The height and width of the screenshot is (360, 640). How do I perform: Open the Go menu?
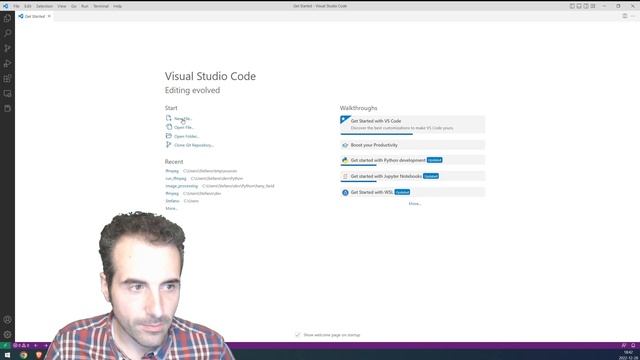click(x=73, y=6)
